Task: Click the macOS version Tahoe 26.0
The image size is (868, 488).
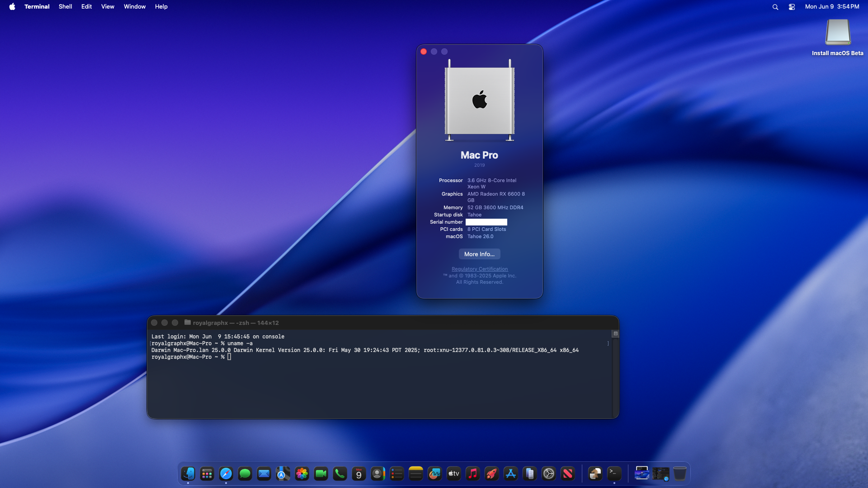Action: pos(480,236)
